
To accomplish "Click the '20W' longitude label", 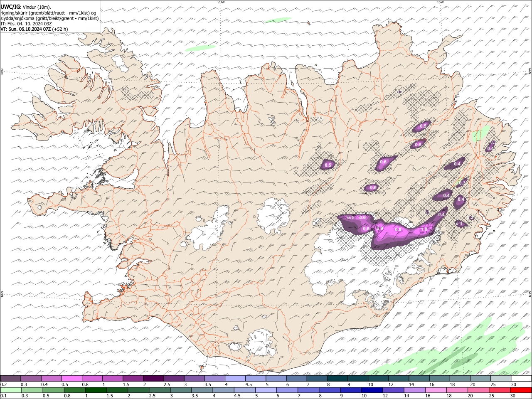I will (x=221, y=2).
